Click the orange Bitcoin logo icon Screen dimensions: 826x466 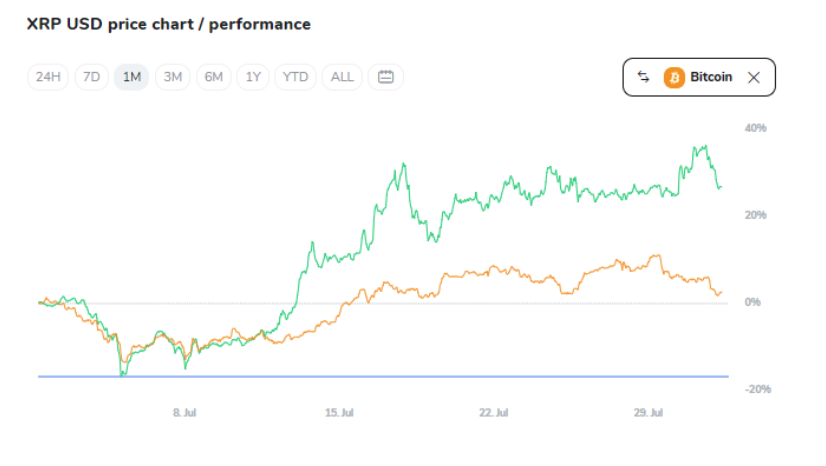point(674,77)
